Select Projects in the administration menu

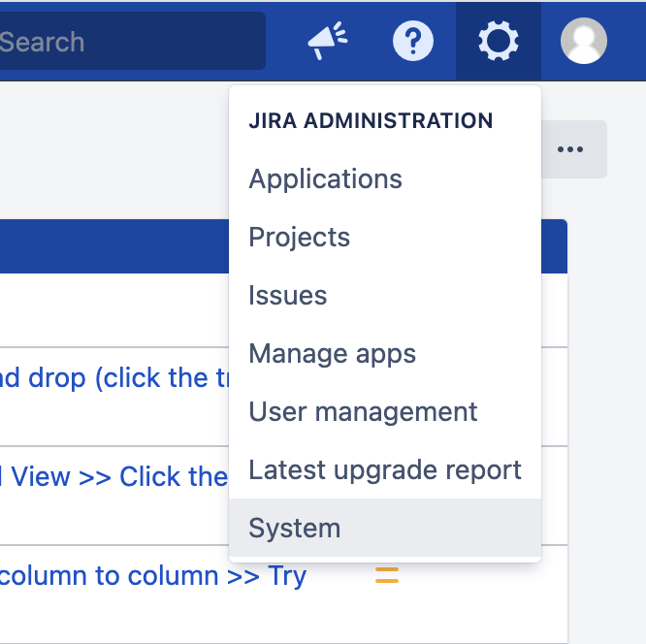point(385,237)
